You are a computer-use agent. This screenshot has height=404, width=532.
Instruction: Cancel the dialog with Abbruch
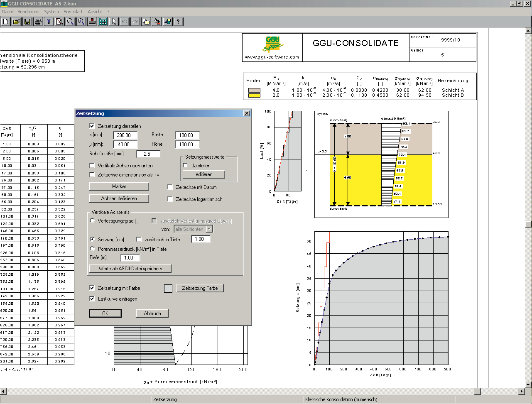click(x=152, y=313)
